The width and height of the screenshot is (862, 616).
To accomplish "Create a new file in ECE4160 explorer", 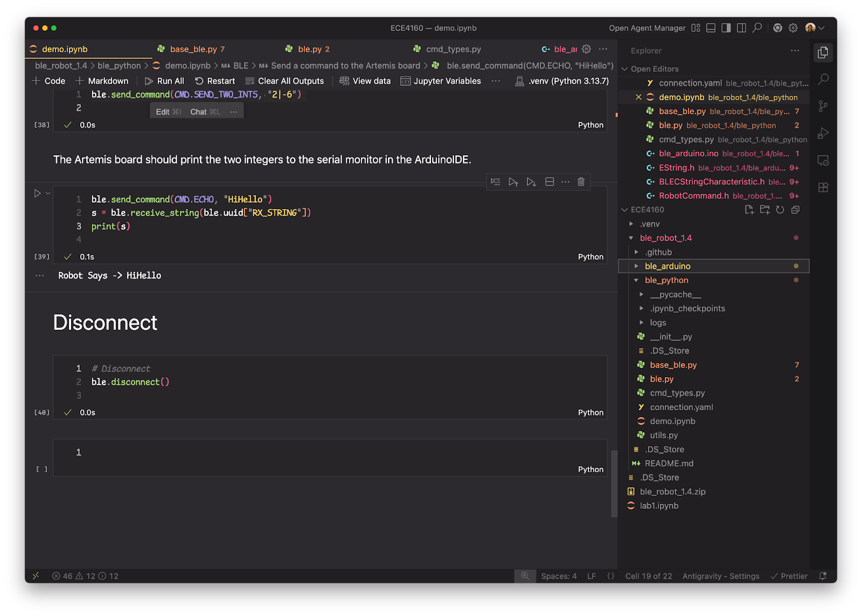I will tap(749, 210).
